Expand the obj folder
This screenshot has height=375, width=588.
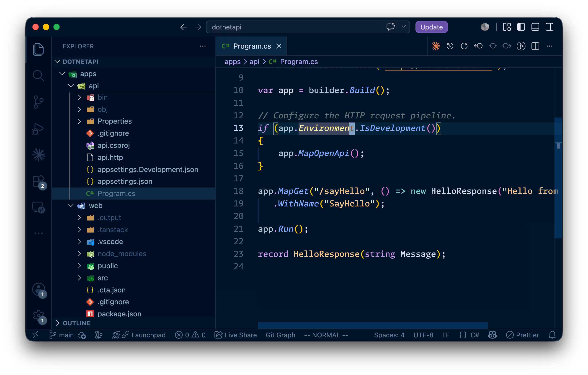click(79, 109)
